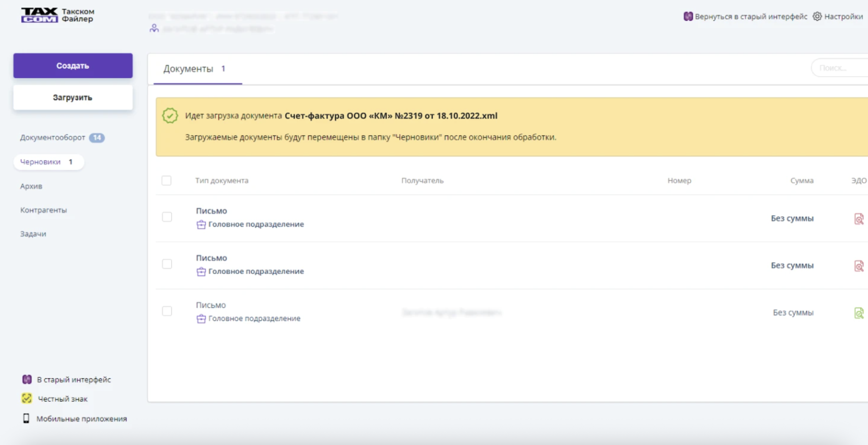Select the third Письмо row checkbox

click(167, 311)
